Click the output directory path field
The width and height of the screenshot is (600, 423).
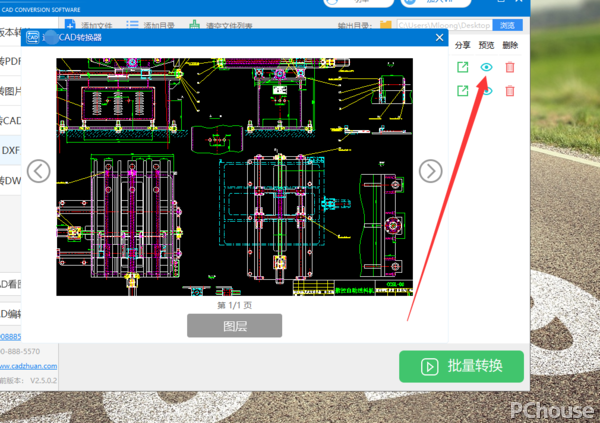(x=443, y=24)
